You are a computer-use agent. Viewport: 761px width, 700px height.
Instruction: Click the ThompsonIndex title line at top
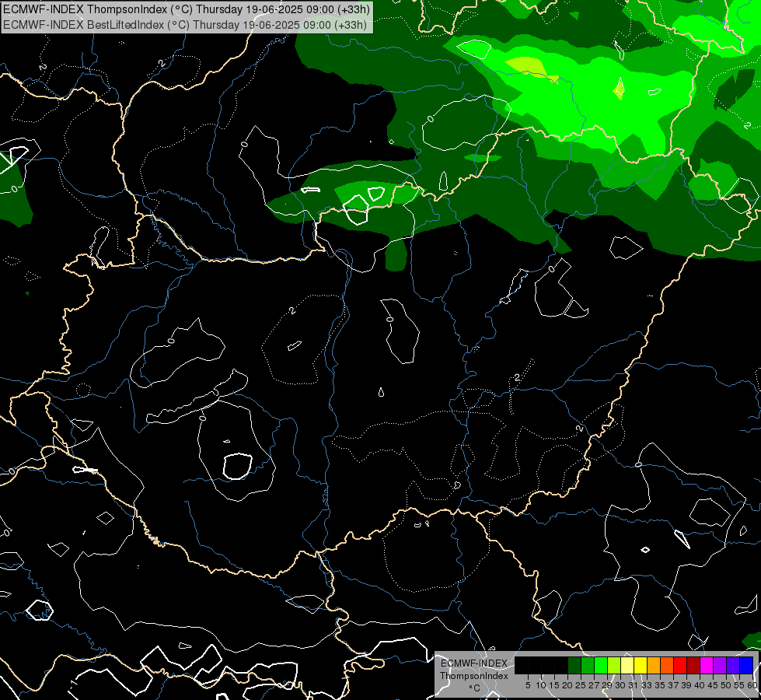coord(187,9)
